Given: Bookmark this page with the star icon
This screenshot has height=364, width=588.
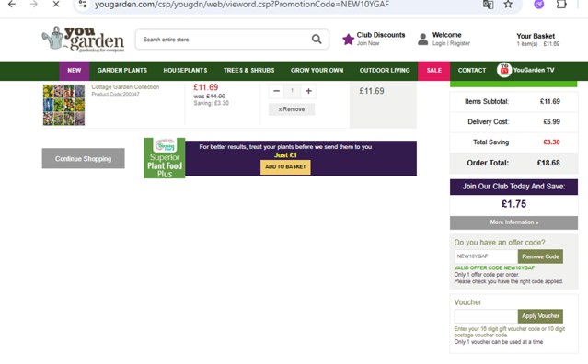Looking at the screenshot, I should coord(508,4).
